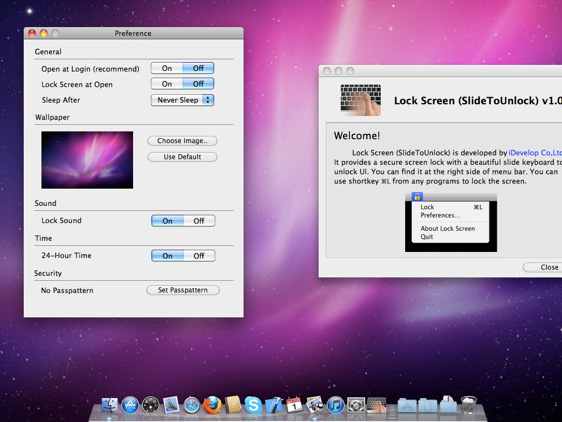Click the "Welcome!" heading
562x422 pixels.
tap(357, 136)
